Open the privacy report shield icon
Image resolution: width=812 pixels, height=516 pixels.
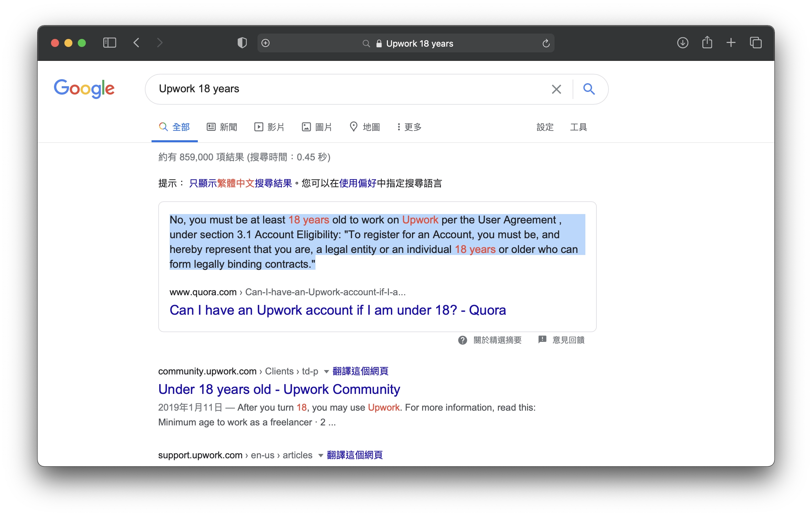(242, 43)
